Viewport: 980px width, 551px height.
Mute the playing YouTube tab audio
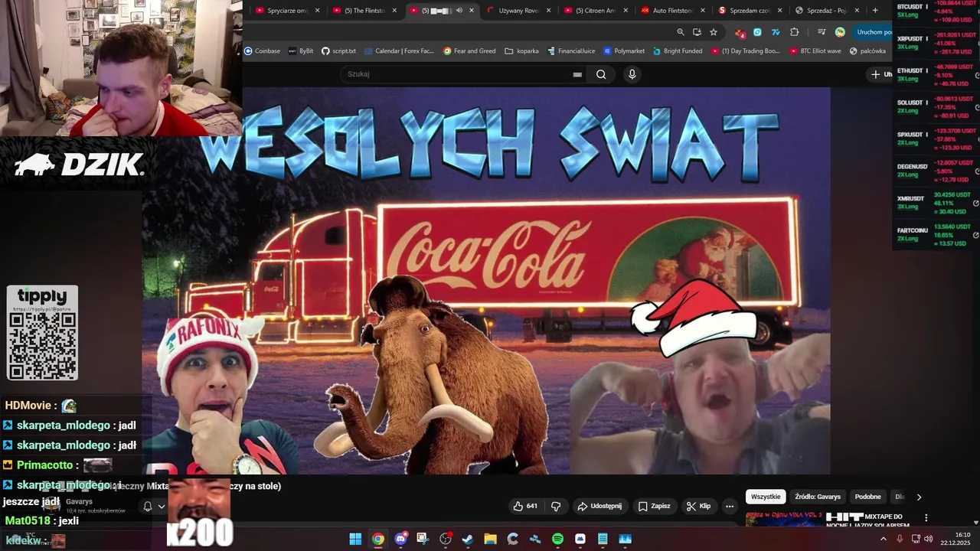(459, 10)
